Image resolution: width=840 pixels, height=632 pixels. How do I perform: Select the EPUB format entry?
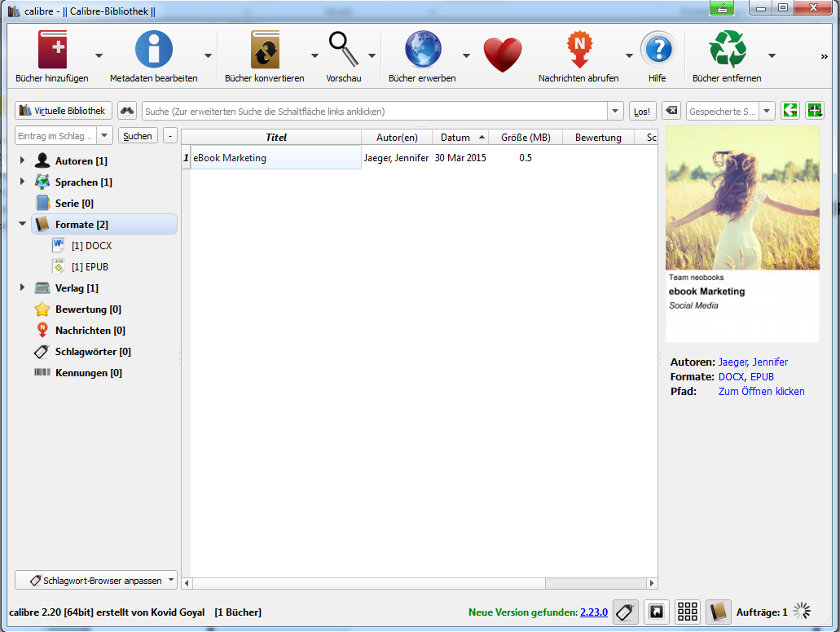90,267
